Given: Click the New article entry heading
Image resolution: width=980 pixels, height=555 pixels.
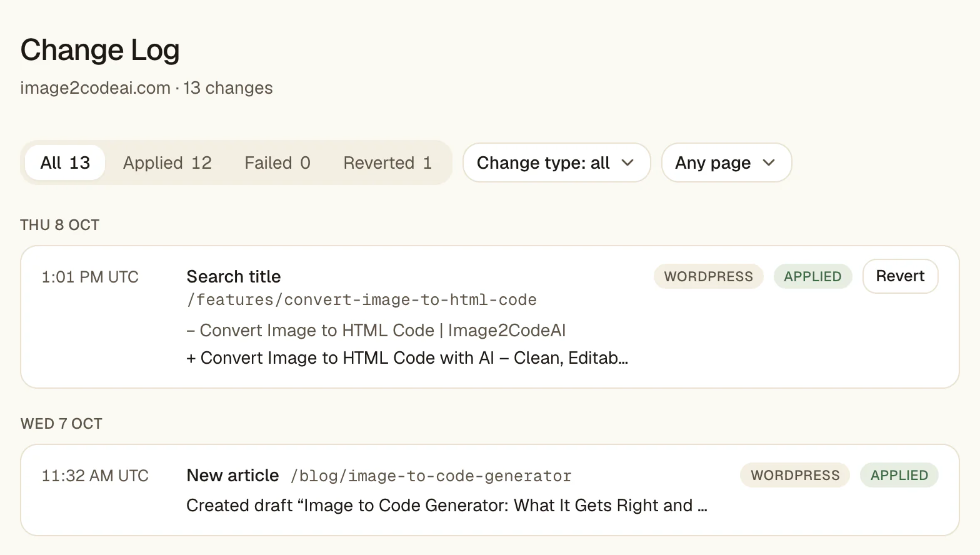Looking at the screenshot, I should pyautogui.click(x=232, y=475).
